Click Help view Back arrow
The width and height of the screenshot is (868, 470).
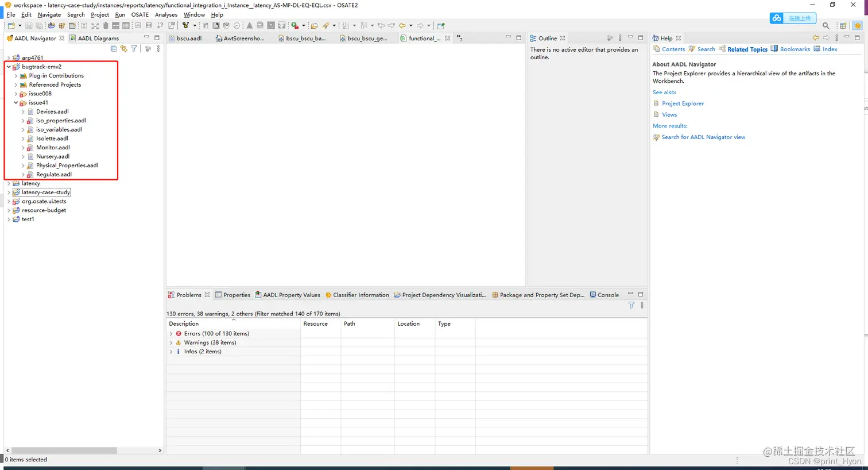pos(816,38)
